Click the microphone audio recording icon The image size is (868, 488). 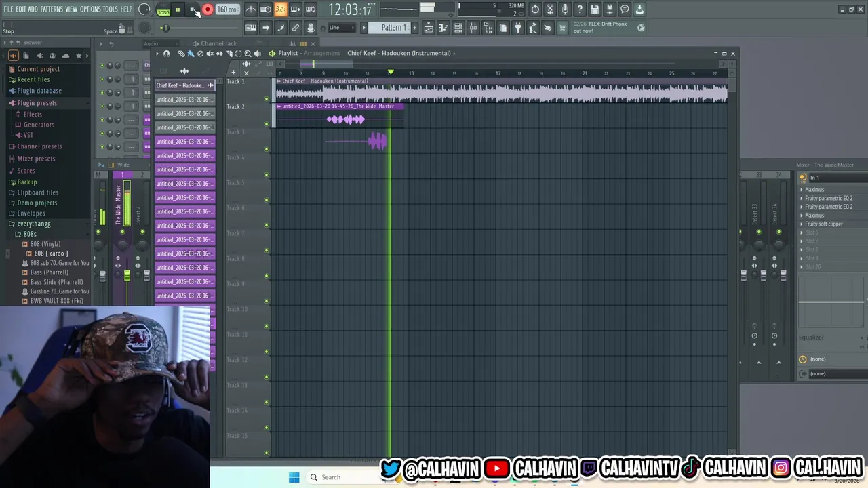565,9
